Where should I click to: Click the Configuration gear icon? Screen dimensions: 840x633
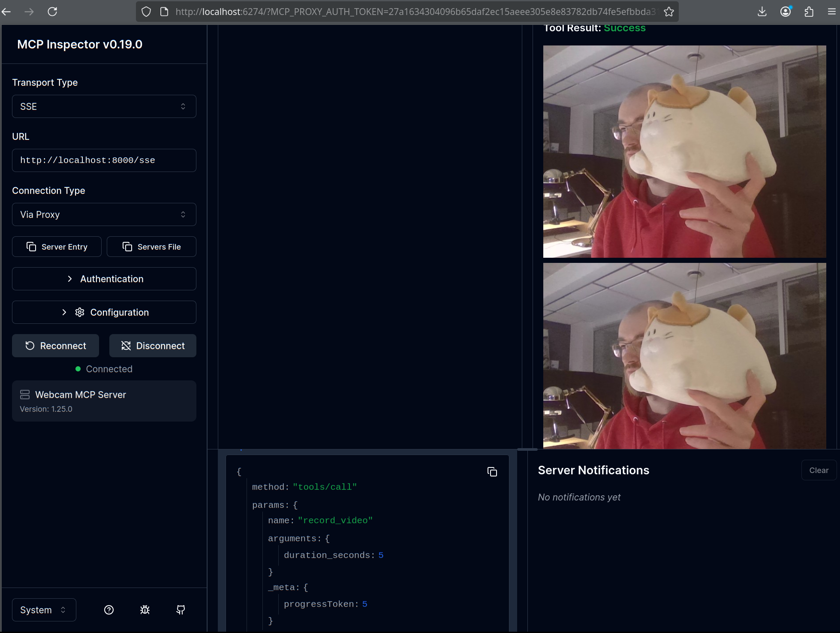pyautogui.click(x=79, y=312)
